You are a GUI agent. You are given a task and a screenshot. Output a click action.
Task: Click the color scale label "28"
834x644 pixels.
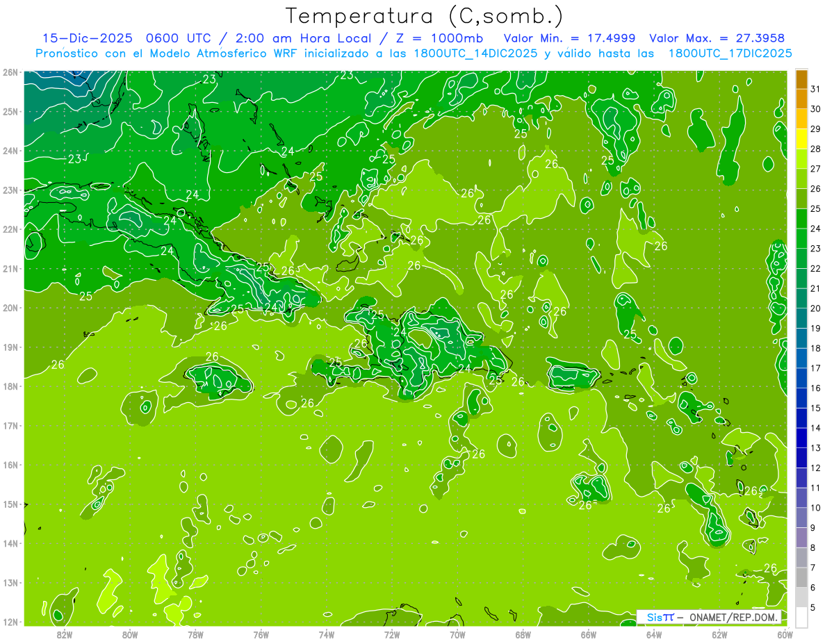[x=816, y=149]
